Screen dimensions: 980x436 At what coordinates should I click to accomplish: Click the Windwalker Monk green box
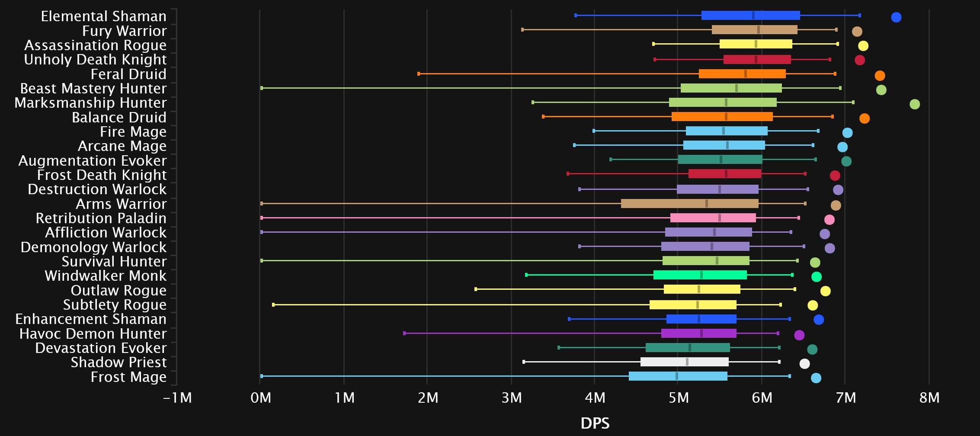(x=700, y=275)
